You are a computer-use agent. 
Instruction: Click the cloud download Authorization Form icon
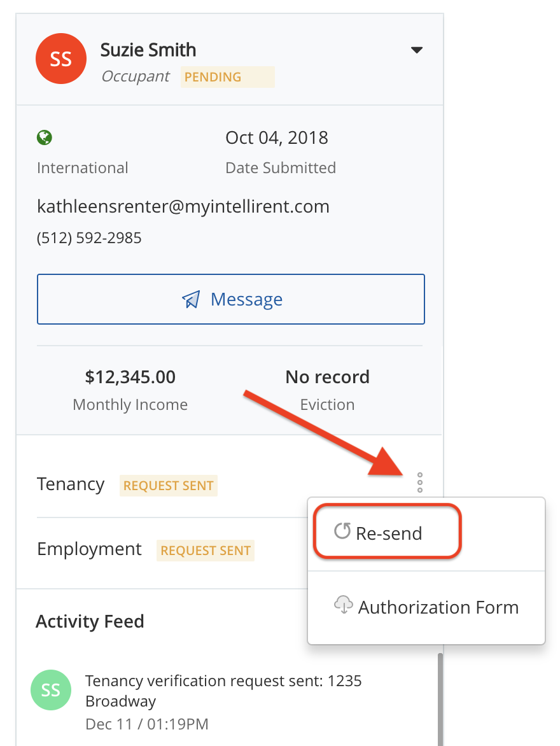pyautogui.click(x=344, y=605)
